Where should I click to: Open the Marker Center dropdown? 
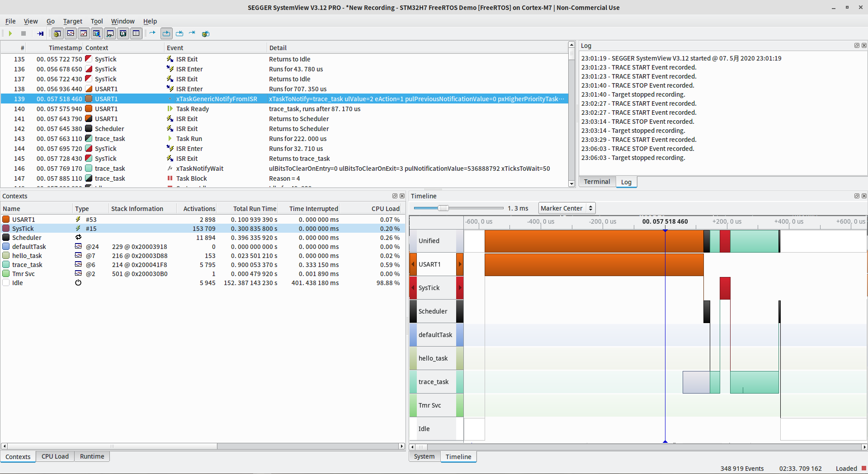pos(567,208)
